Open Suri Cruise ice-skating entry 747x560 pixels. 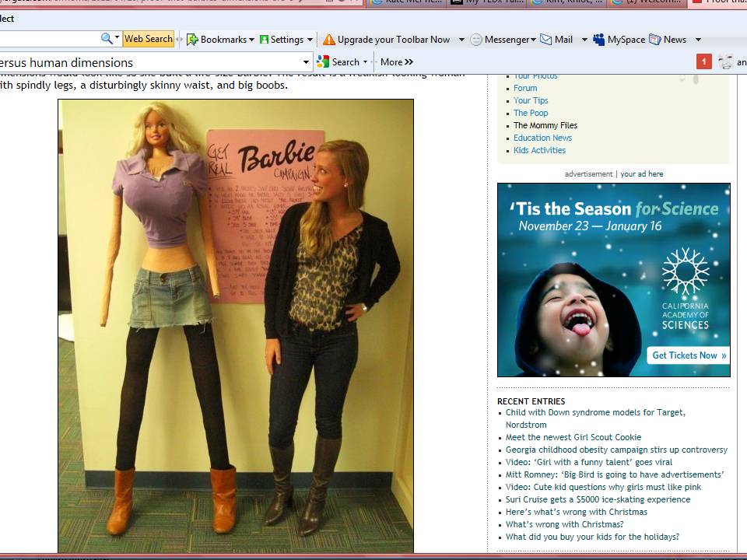pyautogui.click(x=598, y=499)
